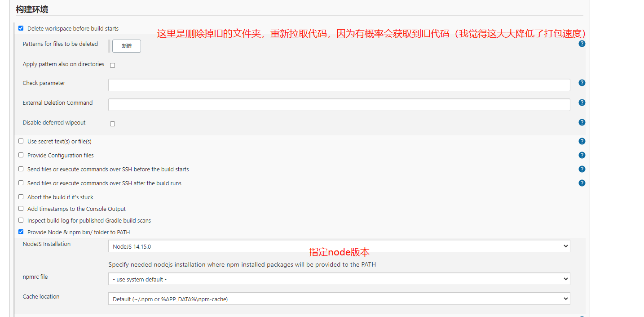Enable SSH commands before the build starts
Viewport: 644px width, 317px height.
21,169
